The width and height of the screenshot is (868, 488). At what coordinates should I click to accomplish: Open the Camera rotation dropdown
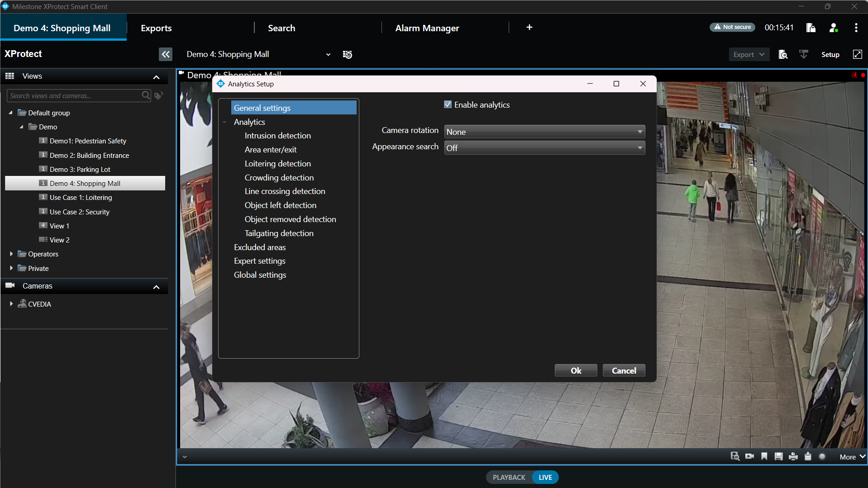[544, 132]
